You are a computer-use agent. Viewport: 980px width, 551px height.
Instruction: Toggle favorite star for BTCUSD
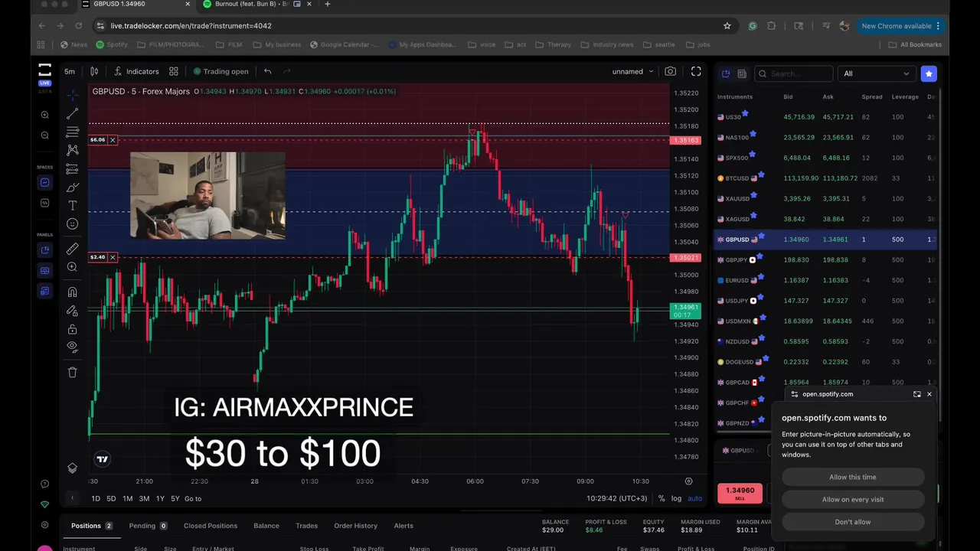(763, 175)
